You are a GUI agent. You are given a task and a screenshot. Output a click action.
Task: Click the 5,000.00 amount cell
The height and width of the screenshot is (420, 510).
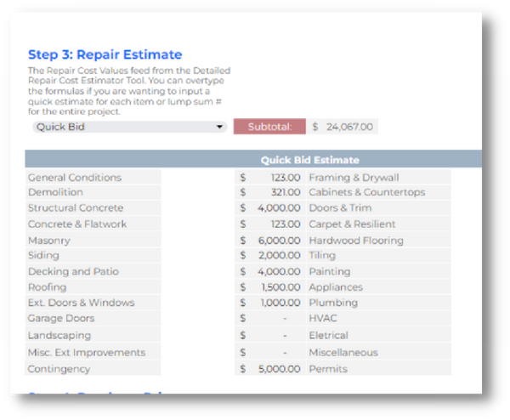pyautogui.click(x=270, y=369)
